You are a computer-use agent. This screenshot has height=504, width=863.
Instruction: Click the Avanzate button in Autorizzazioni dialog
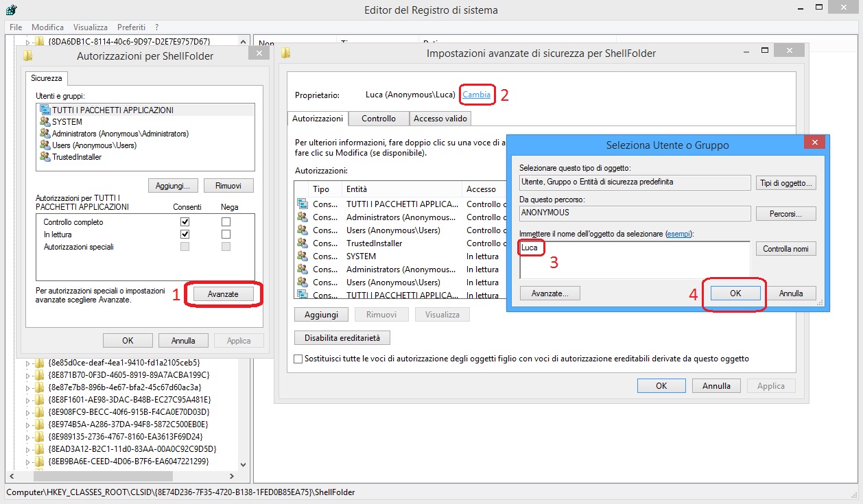(x=224, y=293)
